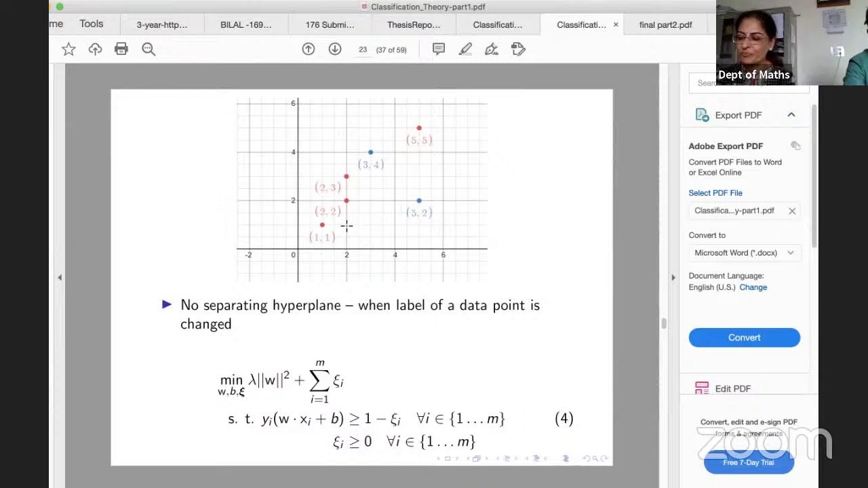Screen dimensions: 868x488
Task: Click the magnifier search icon
Action: (149, 49)
